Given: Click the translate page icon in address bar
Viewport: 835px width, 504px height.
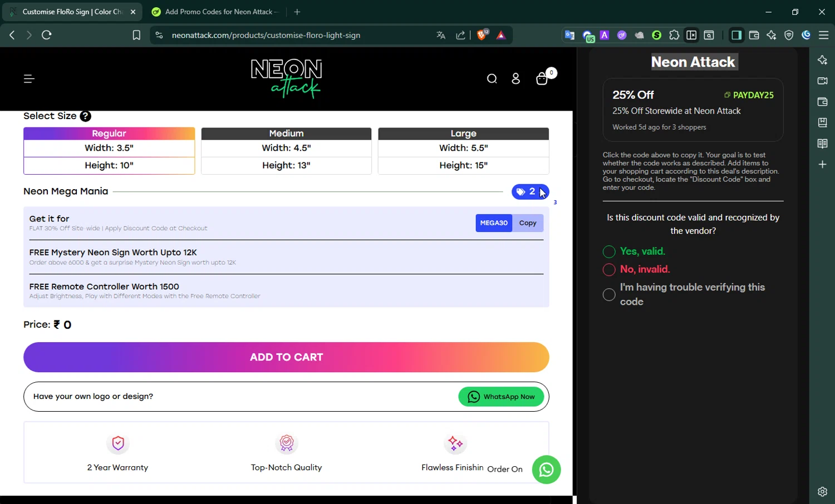Looking at the screenshot, I should tap(441, 35).
